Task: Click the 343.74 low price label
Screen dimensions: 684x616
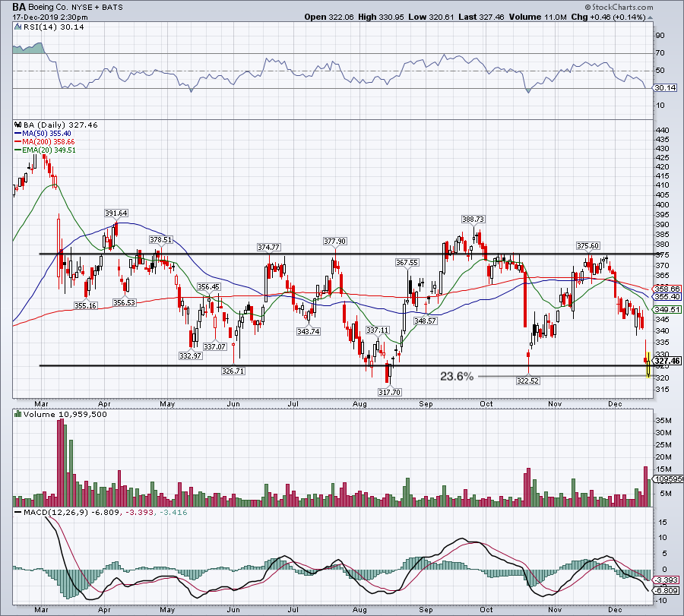Action: pyautogui.click(x=309, y=331)
